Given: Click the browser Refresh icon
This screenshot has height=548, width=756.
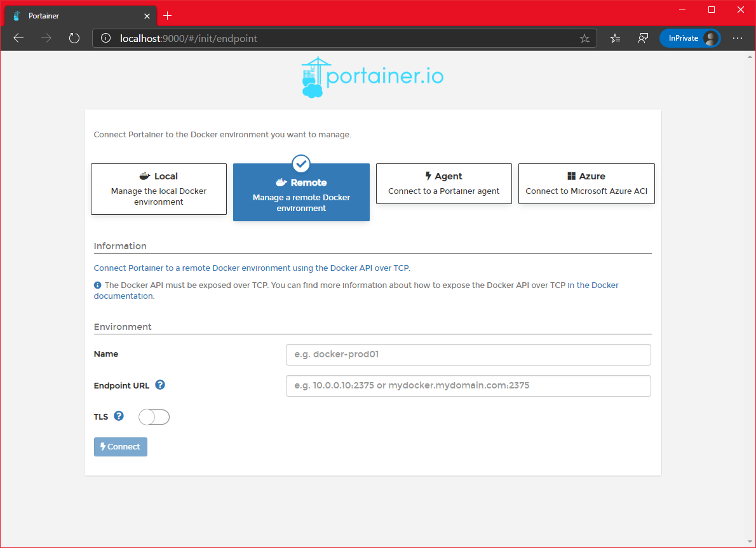Looking at the screenshot, I should click(x=74, y=38).
